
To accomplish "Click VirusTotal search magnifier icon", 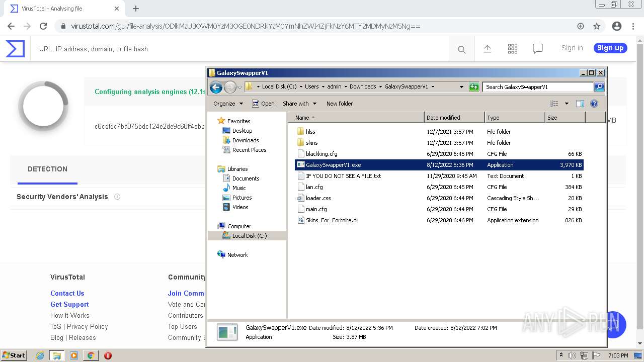I will coord(461,49).
